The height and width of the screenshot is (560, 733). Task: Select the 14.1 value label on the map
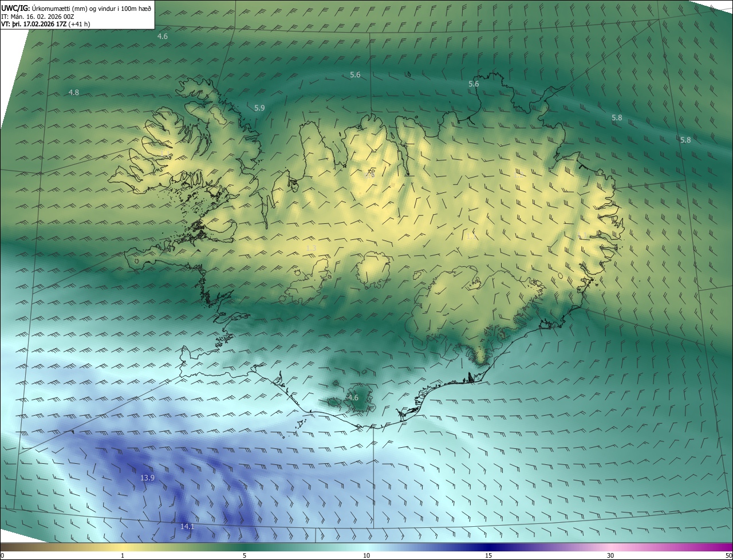pyautogui.click(x=187, y=526)
